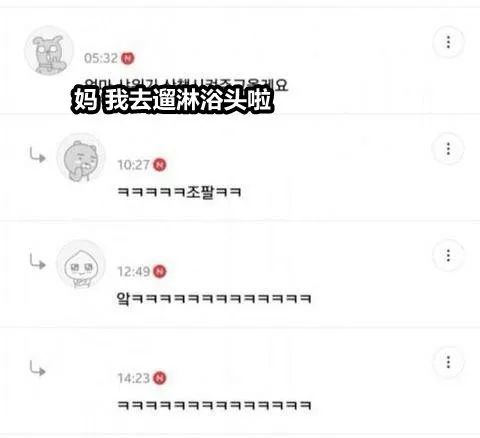Click the reply arrow before the 10:27 comment
The image size is (480, 438).
tap(37, 155)
